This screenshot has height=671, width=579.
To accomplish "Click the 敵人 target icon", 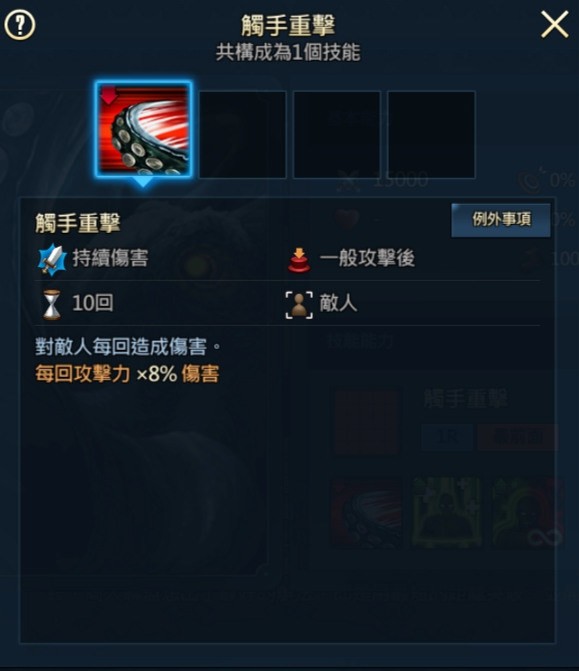I will click(x=299, y=305).
